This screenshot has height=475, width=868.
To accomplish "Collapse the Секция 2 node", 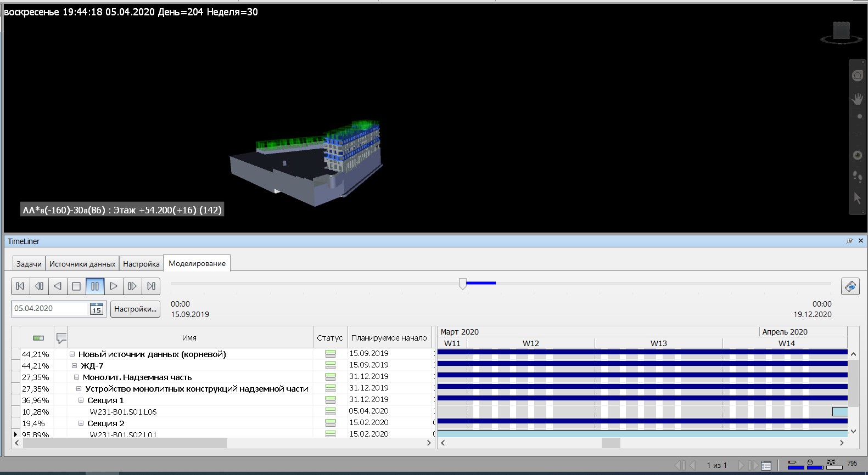I will point(81,423).
